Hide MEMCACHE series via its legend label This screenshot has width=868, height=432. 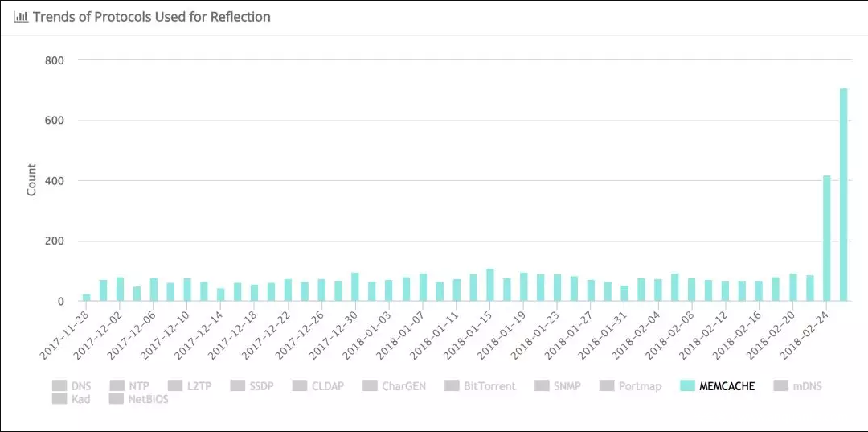[727, 386]
